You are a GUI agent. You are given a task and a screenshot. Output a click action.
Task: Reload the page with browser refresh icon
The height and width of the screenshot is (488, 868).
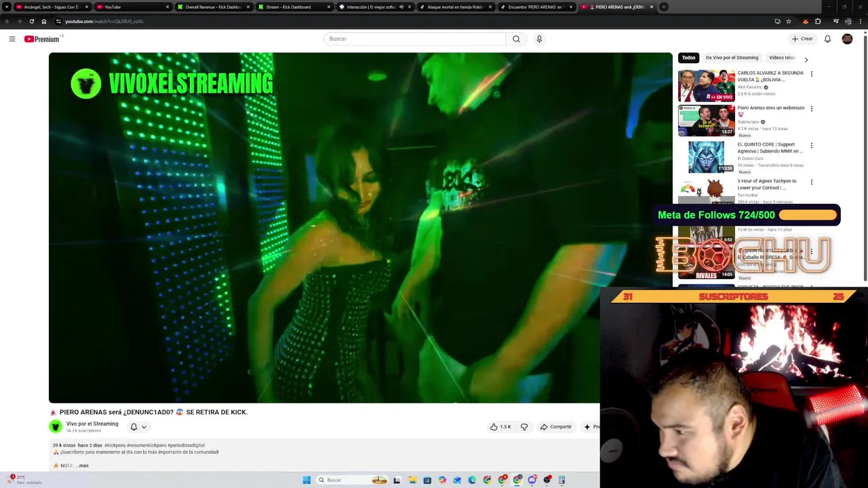[x=31, y=21]
